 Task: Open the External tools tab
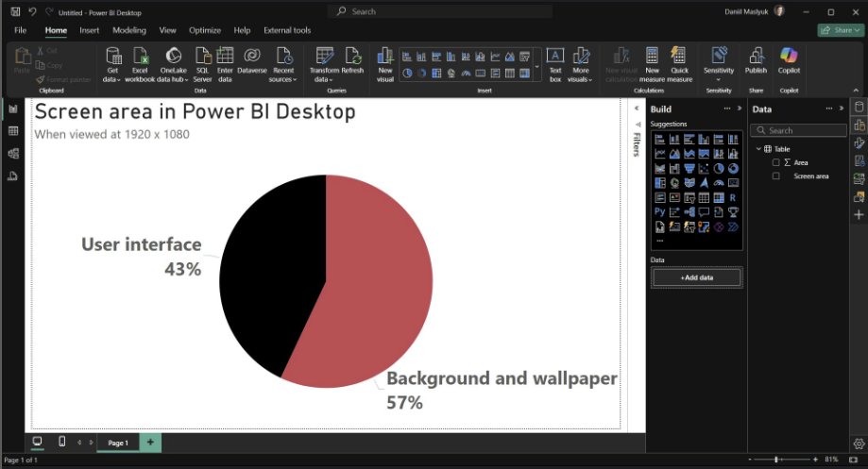[x=287, y=30]
